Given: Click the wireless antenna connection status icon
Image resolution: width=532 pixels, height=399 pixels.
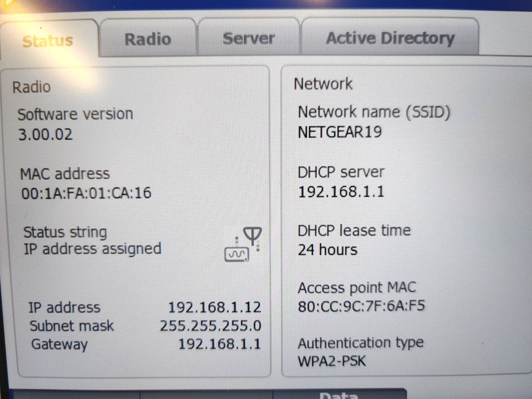Looking at the screenshot, I should click(243, 245).
